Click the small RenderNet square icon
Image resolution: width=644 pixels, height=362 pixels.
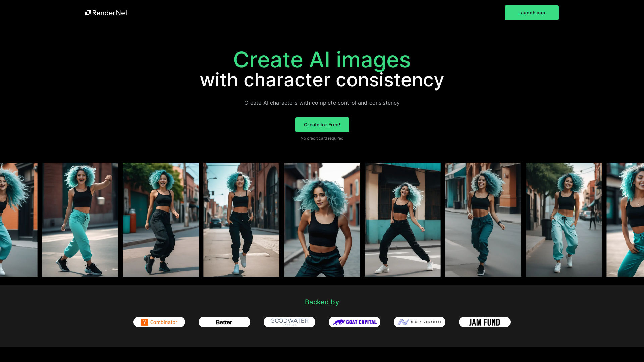point(88,13)
